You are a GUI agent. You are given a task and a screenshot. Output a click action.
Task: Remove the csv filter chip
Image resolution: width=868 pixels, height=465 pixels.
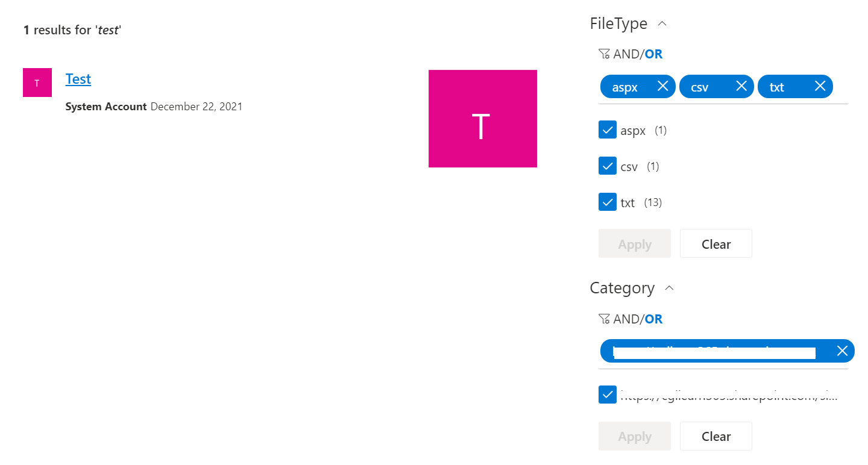pyautogui.click(x=741, y=86)
